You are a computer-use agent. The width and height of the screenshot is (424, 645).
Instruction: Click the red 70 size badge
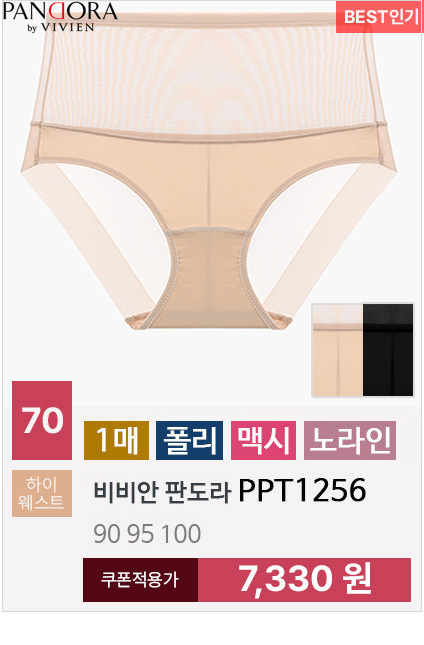(42, 420)
